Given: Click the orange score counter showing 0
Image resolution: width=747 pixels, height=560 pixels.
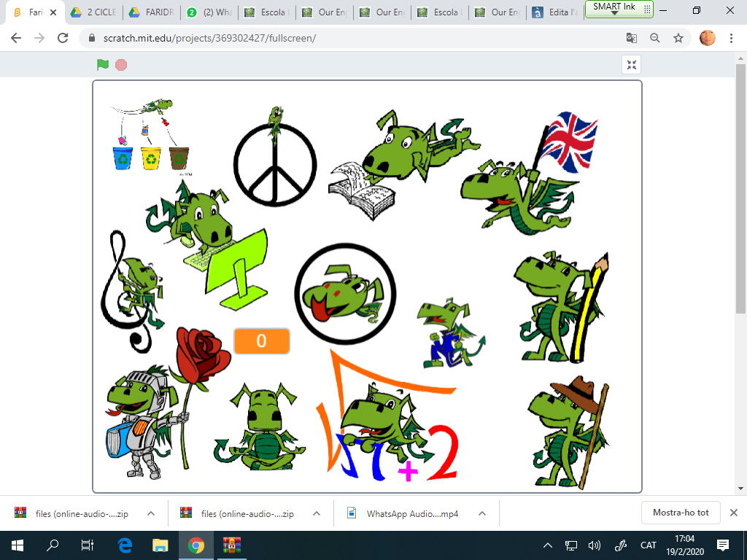Looking at the screenshot, I should (x=262, y=341).
